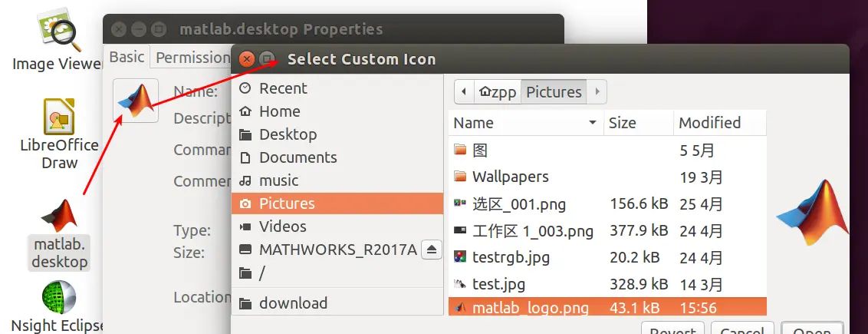Image resolution: width=868 pixels, height=334 pixels.
Task: Select the file testrgb.jpg
Action: coord(607,257)
